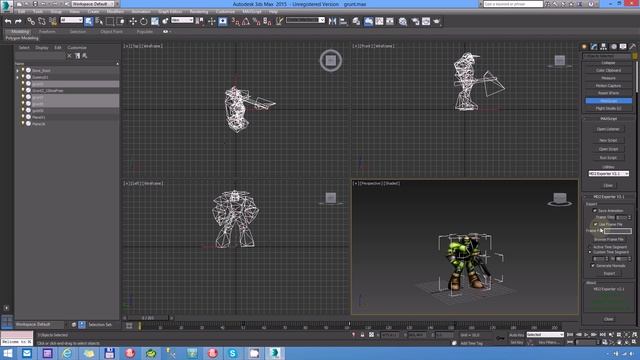This screenshot has height=360, width=640.
Task: Open the named selection sets dropdown
Action: 305,20
